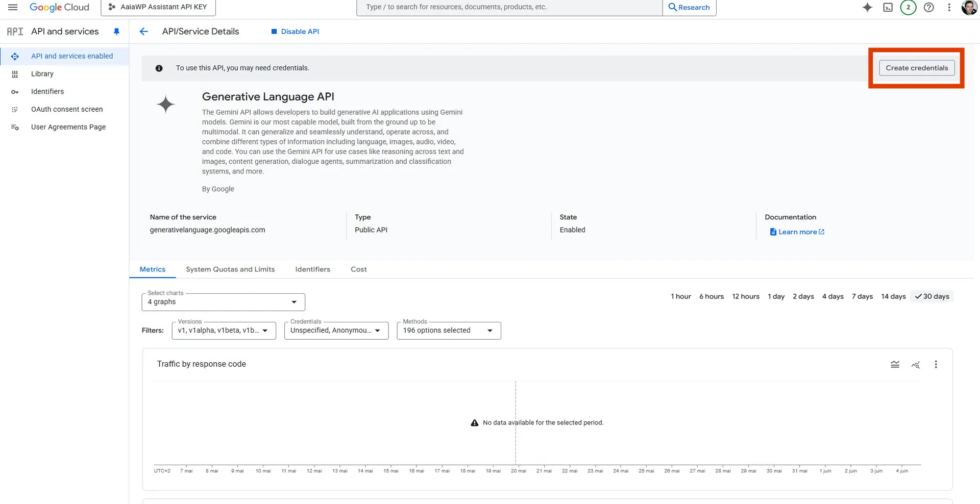The image size is (980, 504).
Task: Switch to the Cost tab
Action: (359, 269)
